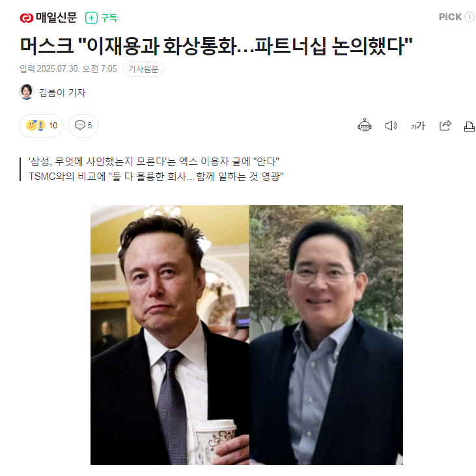
Task: Click the 입력 2025.07.30 timestamp text
Action: 68,68
